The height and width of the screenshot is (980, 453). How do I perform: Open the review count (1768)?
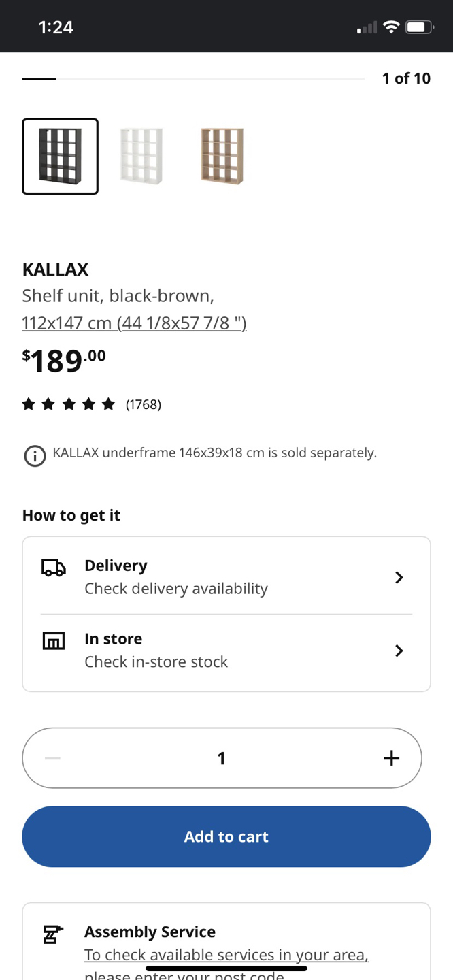point(144,405)
